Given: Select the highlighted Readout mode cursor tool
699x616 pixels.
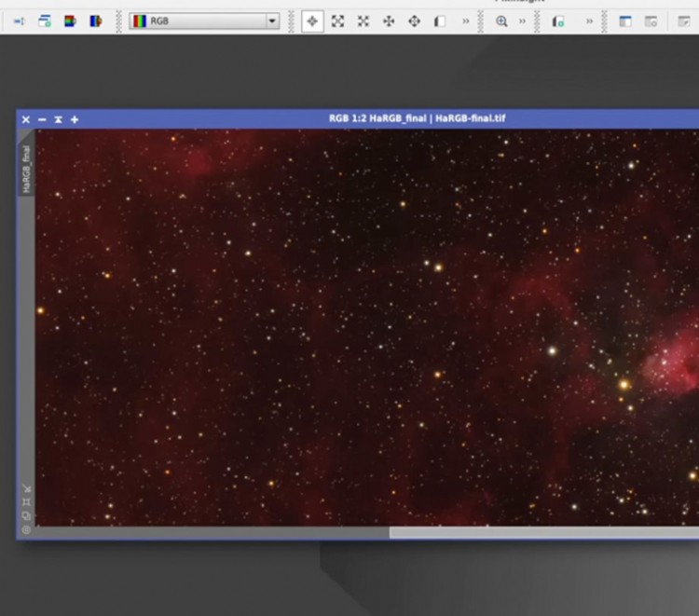Looking at the screenshot, I should point(312,21).
